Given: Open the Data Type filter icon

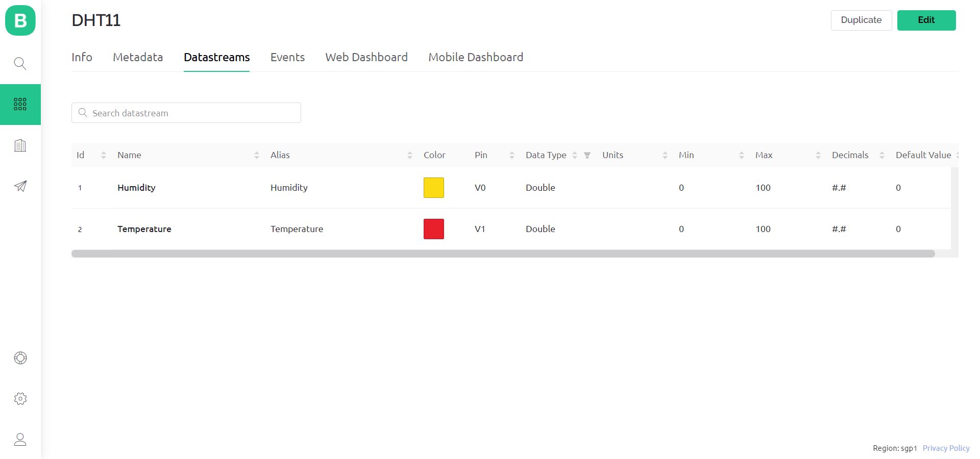Looking at the screenshot, I should [x=587, y=155].
